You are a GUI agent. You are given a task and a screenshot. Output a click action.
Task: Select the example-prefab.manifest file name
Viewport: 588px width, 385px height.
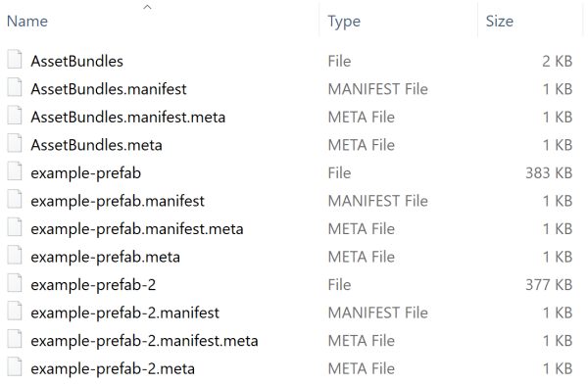tap(118, 201)
